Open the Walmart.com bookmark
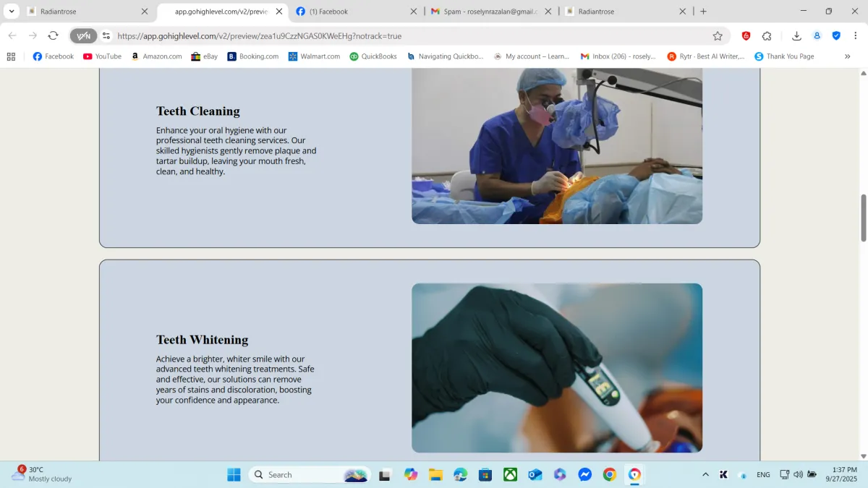Screen dimensions: 868x488 [314, 56]
